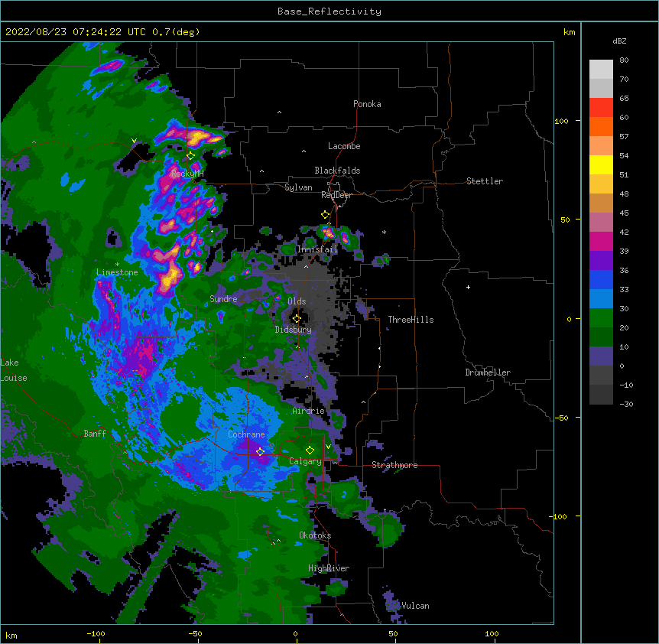Select the HighRiver label
The width and height of the screenshot is (659, 644).
[x=329, y=568]
